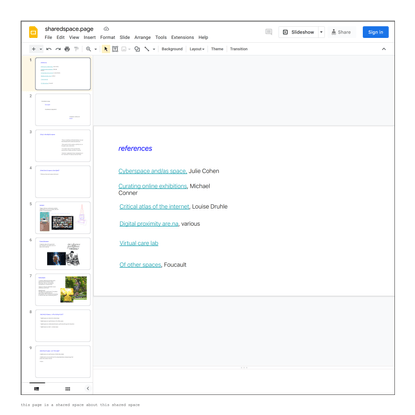Viewport: 415px width, 415px height.
Task: Select the paint format icon
Action: [x=76, y=49]
